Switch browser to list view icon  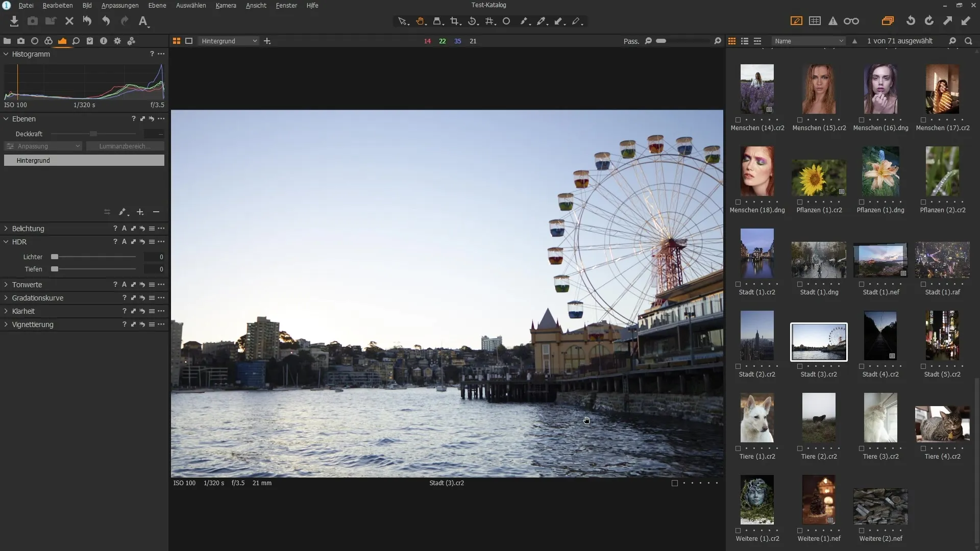coord(745,41)
